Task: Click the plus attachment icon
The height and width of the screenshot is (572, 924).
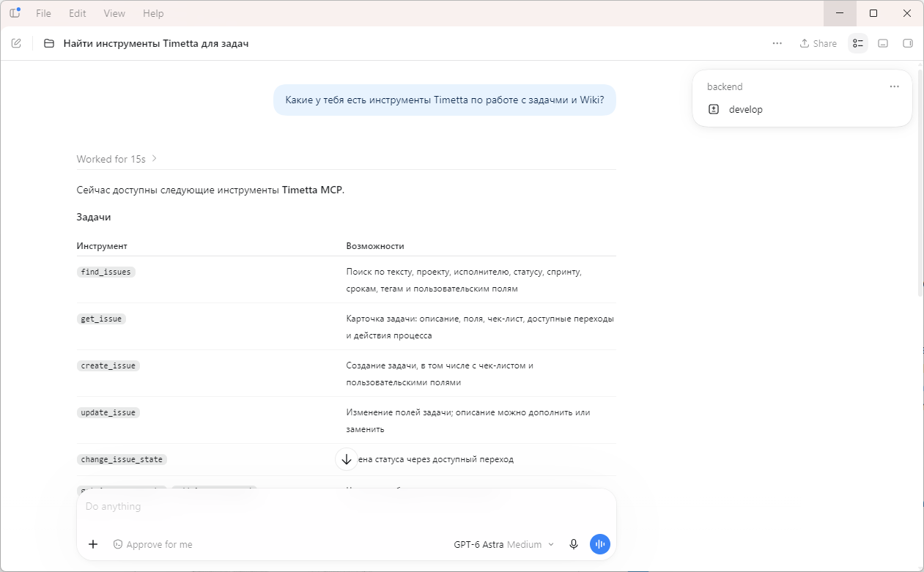Action: (x=93, y=544)
